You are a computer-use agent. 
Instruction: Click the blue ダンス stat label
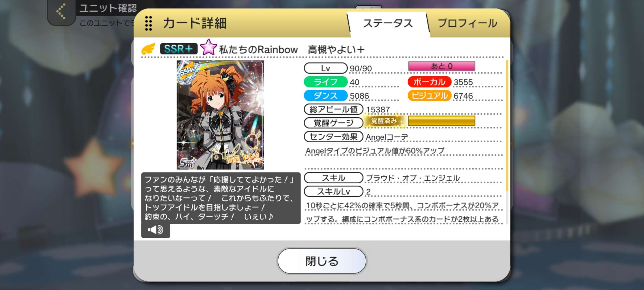(325, 96)
